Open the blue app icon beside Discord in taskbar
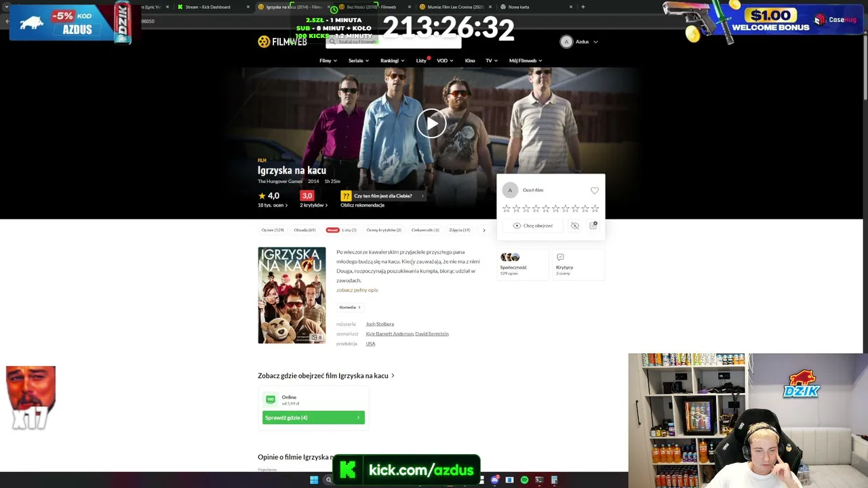 click(509, 481)
